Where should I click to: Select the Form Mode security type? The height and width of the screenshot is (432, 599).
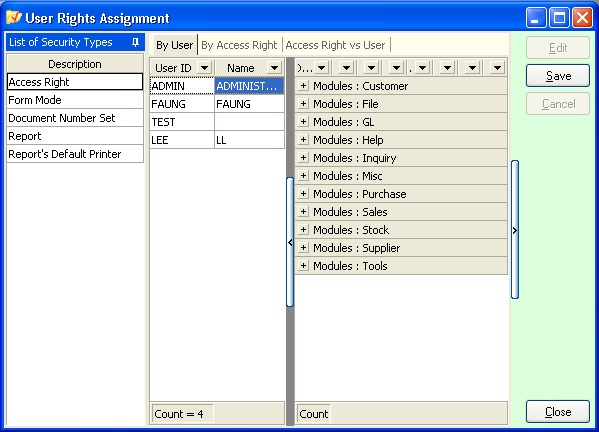point(75,100)
